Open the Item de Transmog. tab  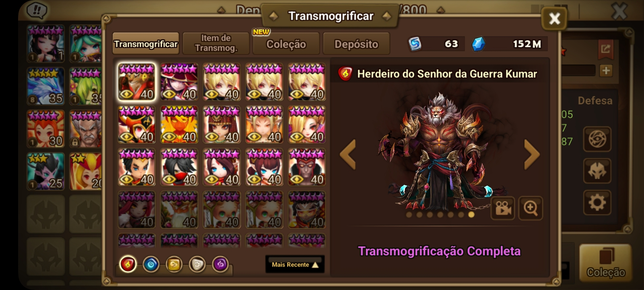click(216, 43)
